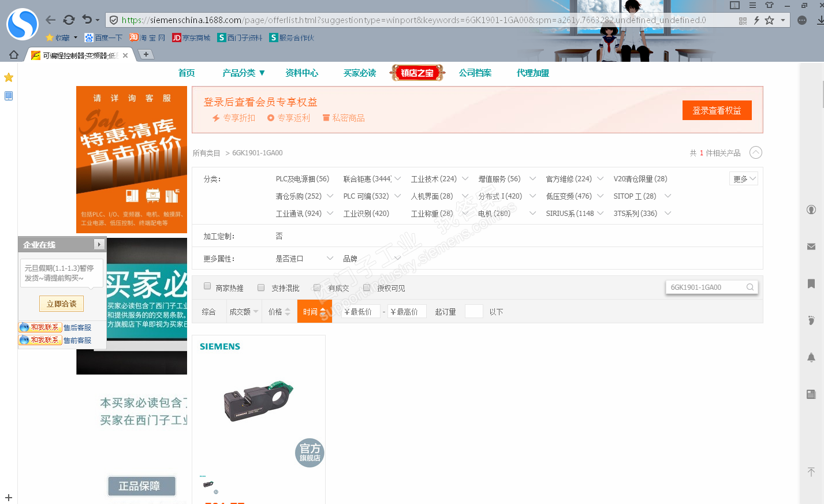Bookmark this page with the star icon

pos(769,20)
